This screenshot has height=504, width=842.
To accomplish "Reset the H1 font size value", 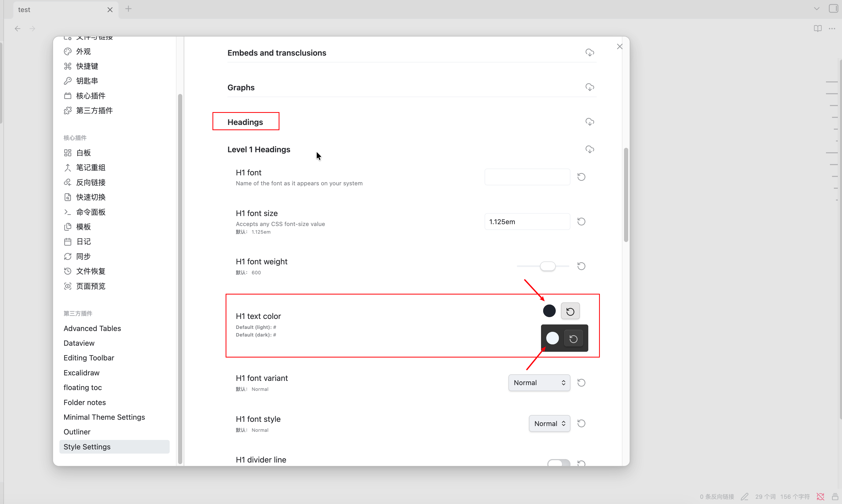I will click(x=581, y=222).
